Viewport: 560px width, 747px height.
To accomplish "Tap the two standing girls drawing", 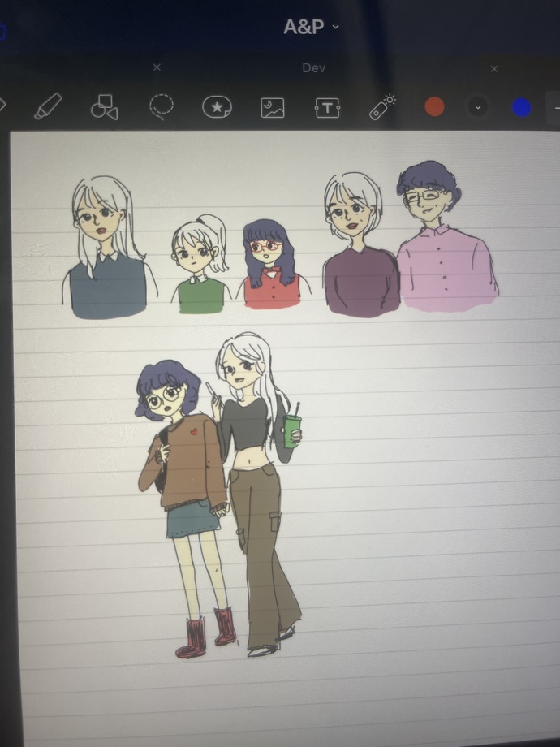I will coord(219,495).
